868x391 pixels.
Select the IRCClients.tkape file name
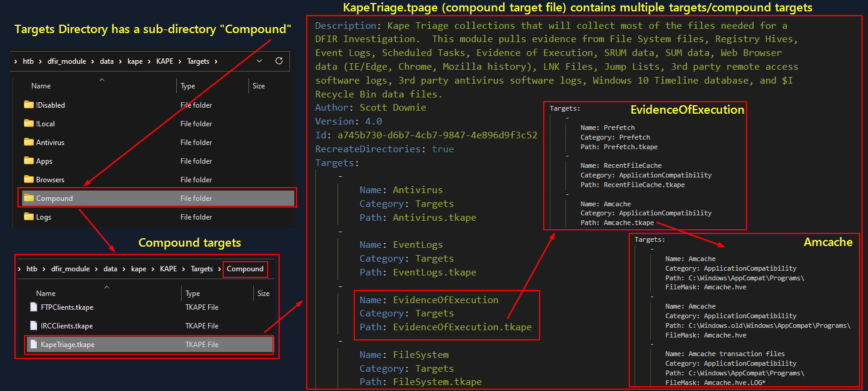point(67,325)
